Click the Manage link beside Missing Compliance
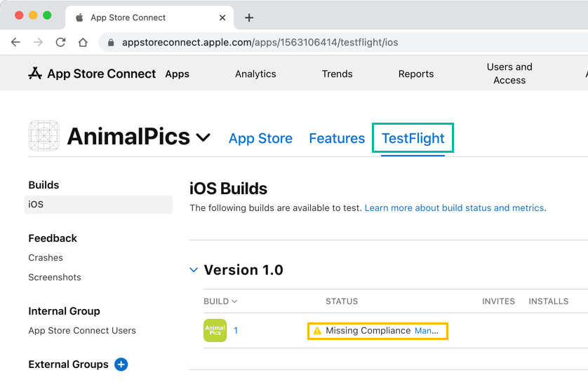The height and width of the screenshot is (382, 588). point(427,331)
